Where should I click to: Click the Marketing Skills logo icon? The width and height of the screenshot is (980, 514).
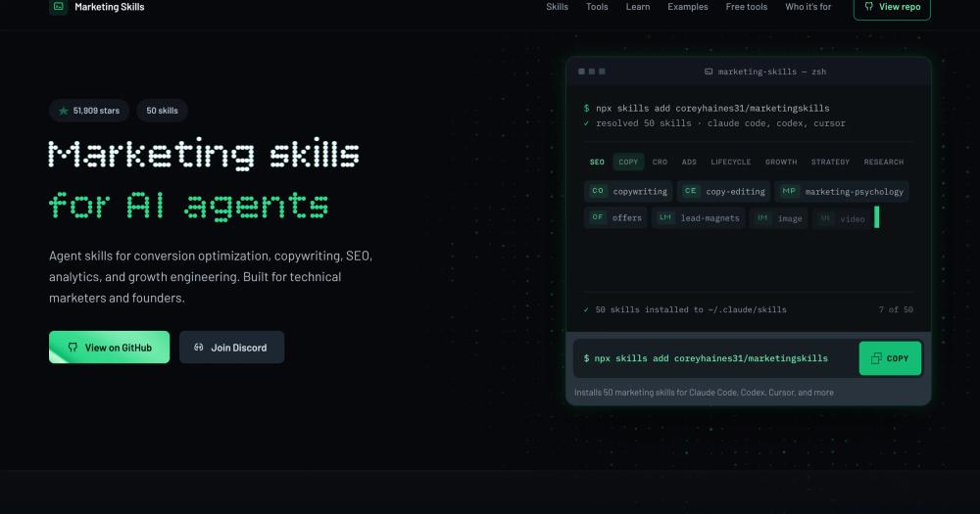coord(58,7)
